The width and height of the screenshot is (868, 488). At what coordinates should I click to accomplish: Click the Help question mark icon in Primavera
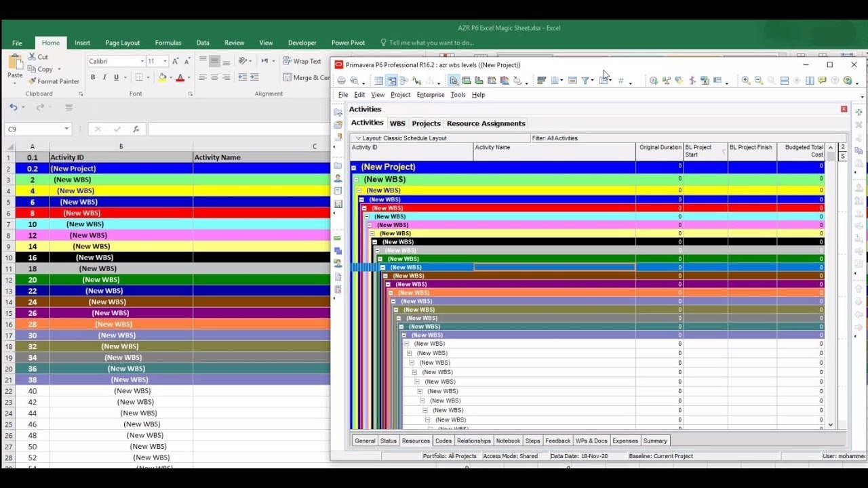[x=848, y=81]
